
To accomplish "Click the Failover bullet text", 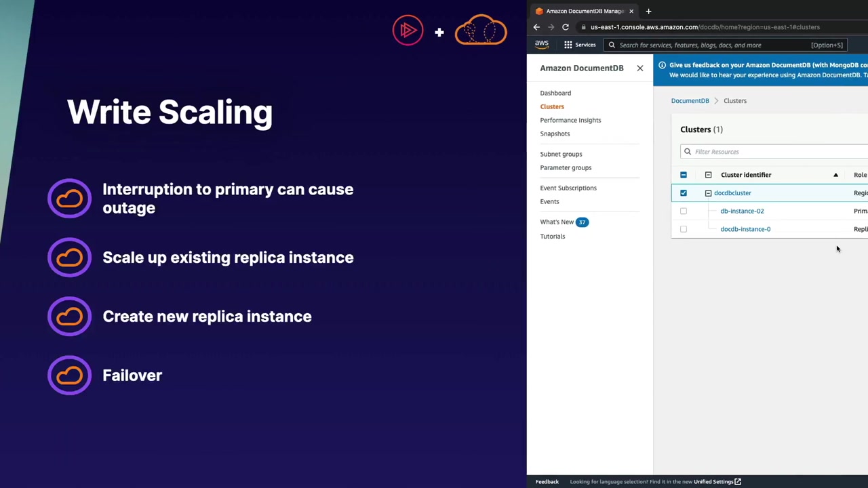I will 132,375.
